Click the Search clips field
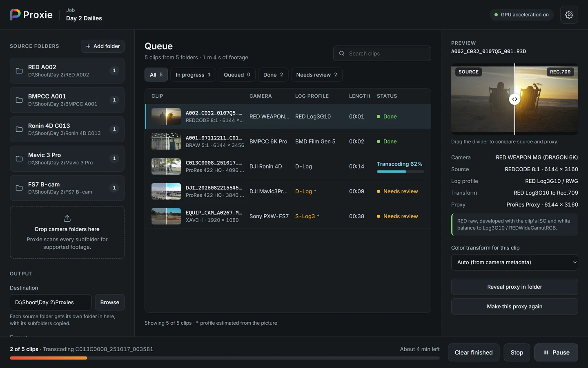 coord(382,54)
